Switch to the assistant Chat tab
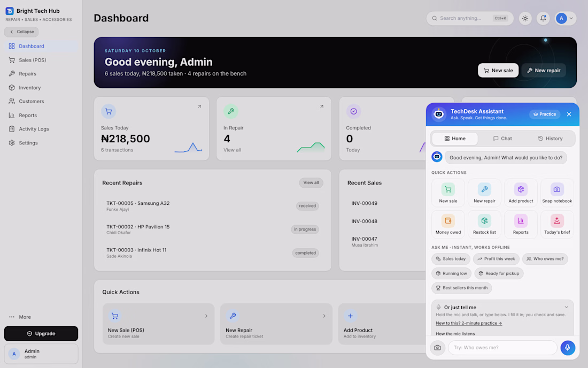The image size is (588, 368). [x=502, y=139]
